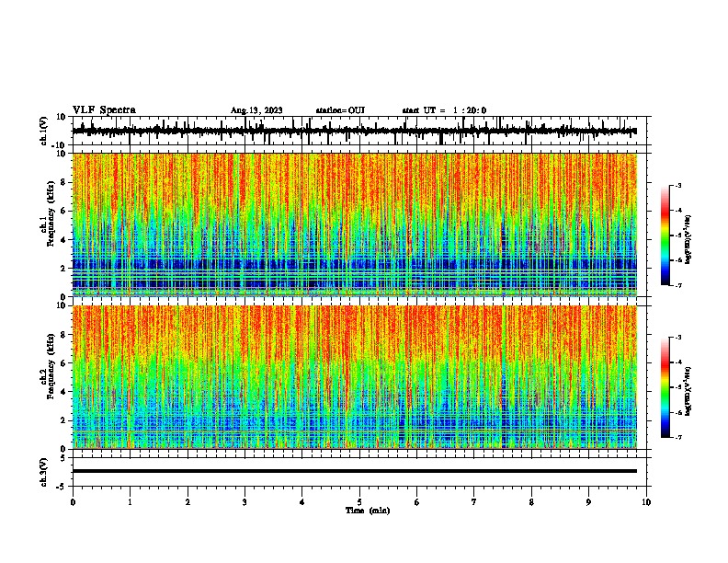
Task: Click the '-7' value on ch.2 color scale
Action: (677, 437)
